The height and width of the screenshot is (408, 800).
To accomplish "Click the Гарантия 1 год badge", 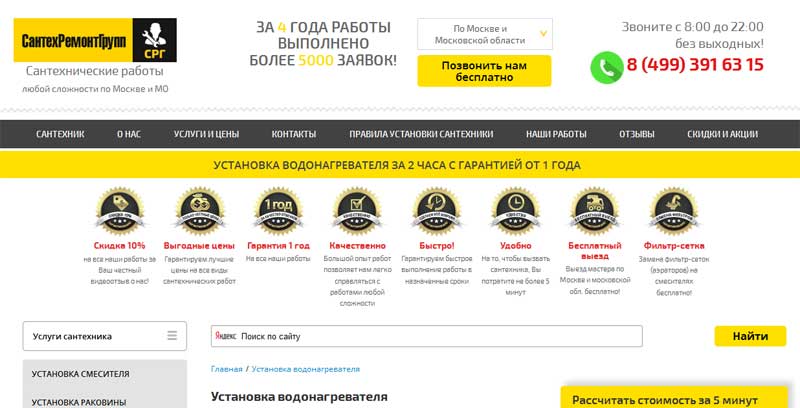I will [x=278, y=211].
